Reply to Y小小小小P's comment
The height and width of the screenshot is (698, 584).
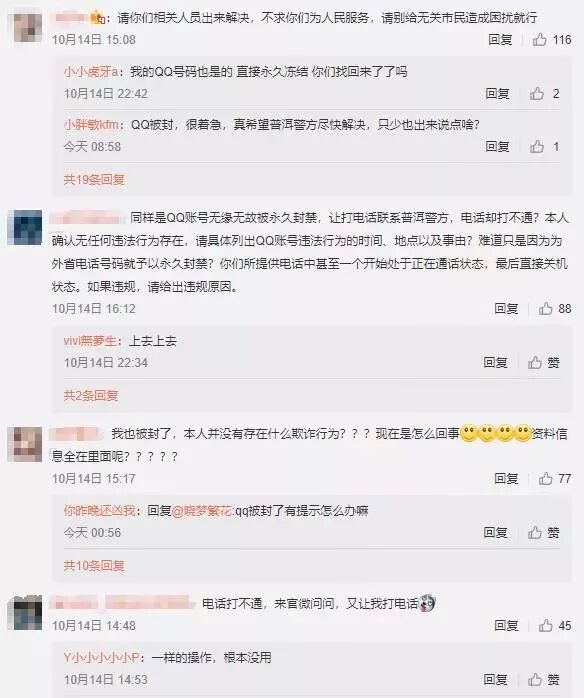(495, 679)
